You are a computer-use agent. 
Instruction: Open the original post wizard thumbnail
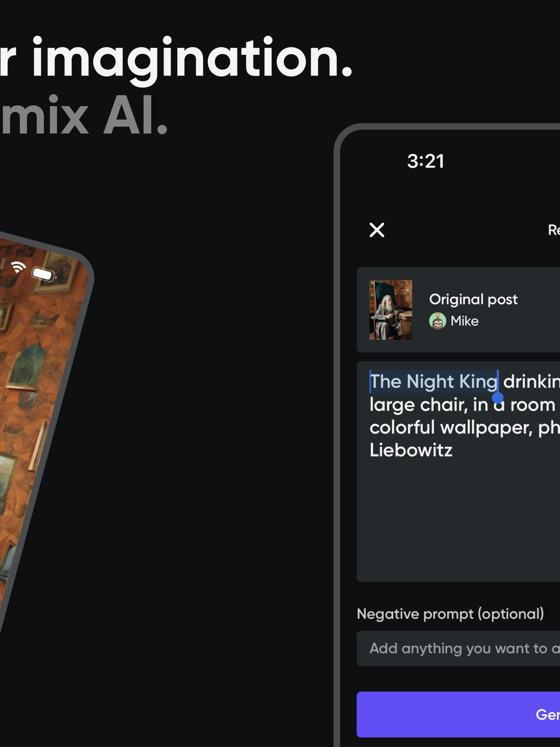click(391, 310)
